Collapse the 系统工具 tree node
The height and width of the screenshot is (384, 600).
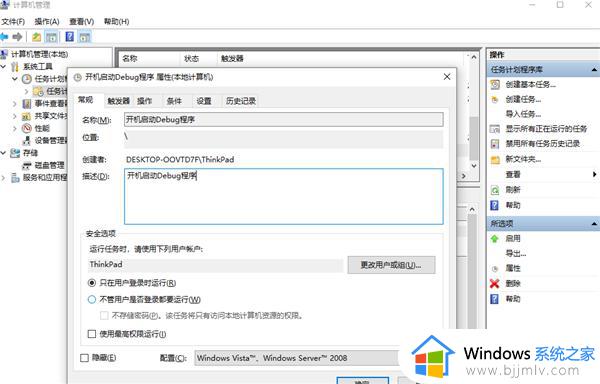3,67
